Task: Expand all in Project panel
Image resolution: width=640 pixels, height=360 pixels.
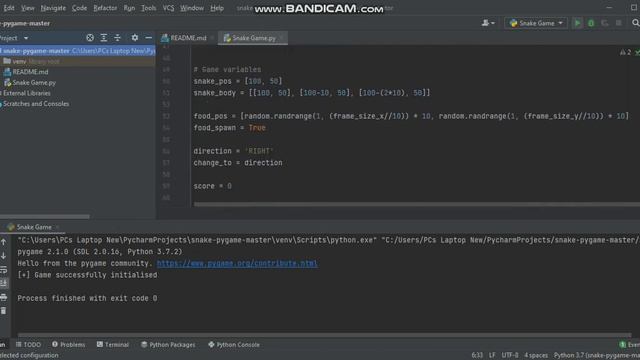Action: (x=104, y=38)
